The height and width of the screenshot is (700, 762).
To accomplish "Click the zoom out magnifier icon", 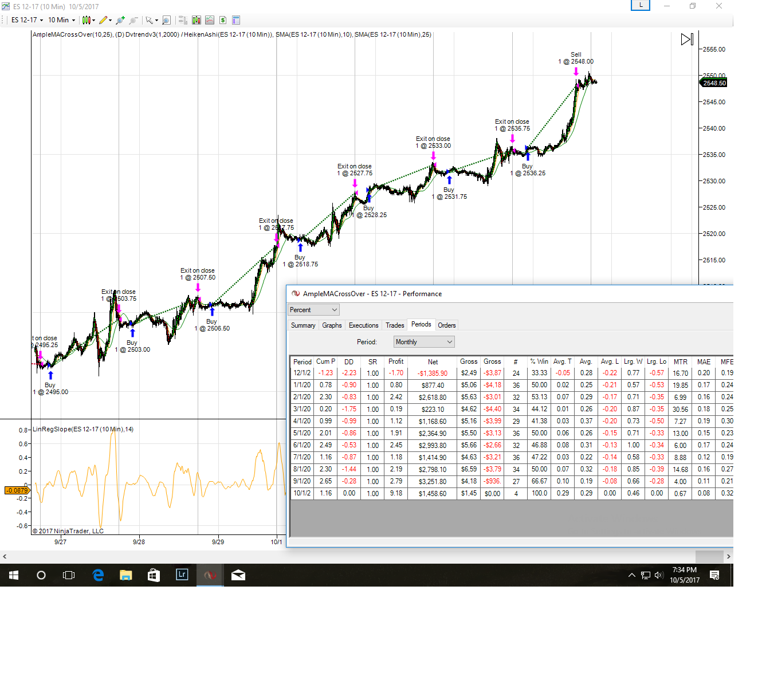I will [x=133, y=20].
